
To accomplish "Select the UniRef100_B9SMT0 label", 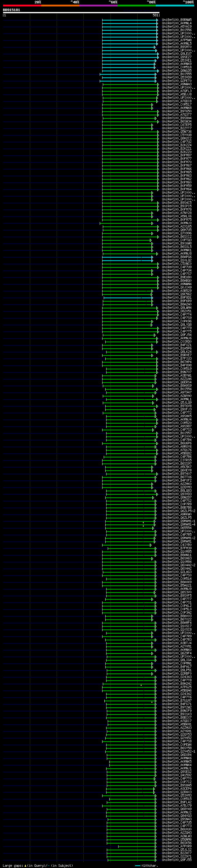I will [x=177, y=47].
